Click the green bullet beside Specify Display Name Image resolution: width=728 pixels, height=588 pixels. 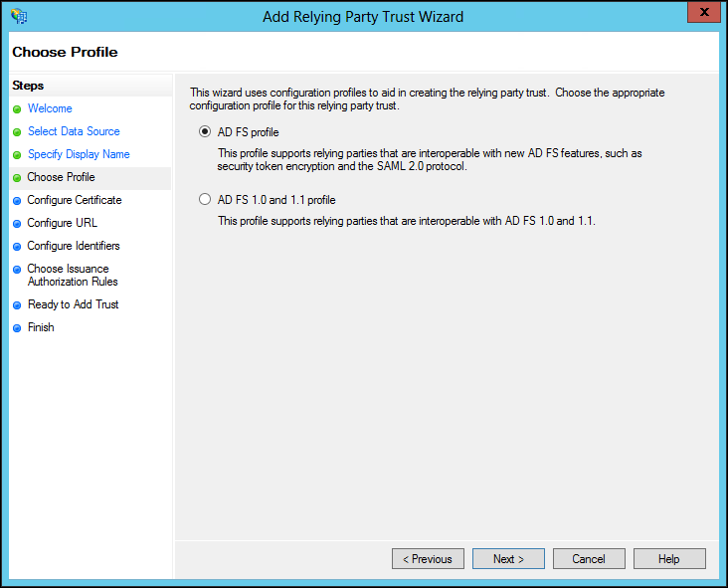point(17,154)
